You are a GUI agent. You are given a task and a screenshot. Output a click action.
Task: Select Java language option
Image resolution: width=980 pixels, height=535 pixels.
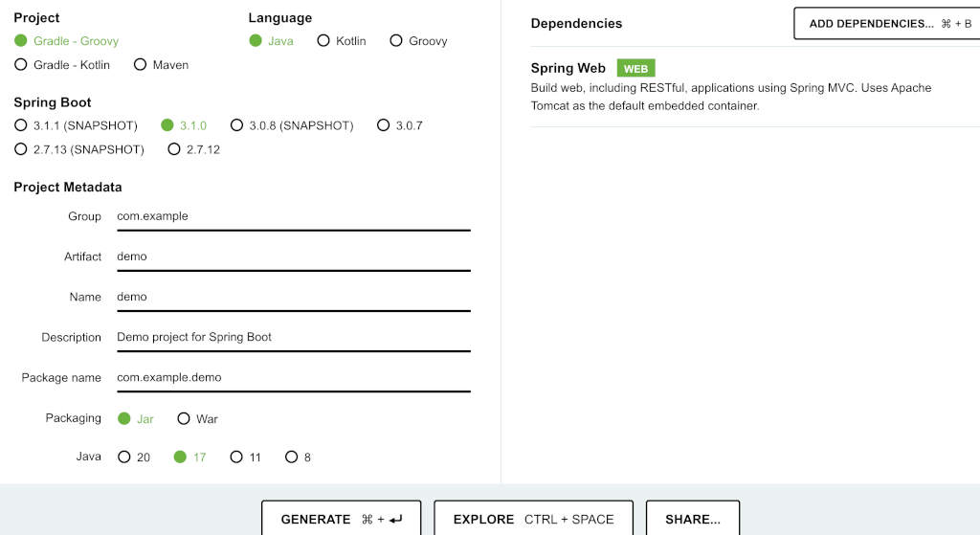pos(271,40)
